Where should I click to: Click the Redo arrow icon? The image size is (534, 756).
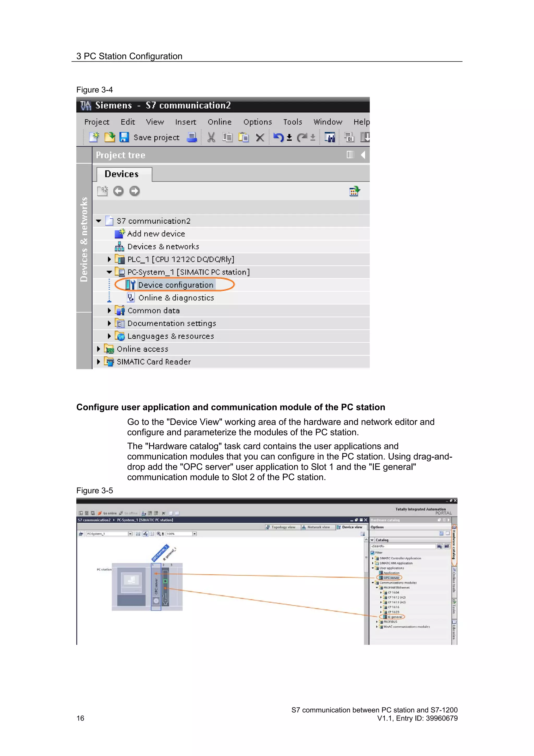tap(302, 137)
